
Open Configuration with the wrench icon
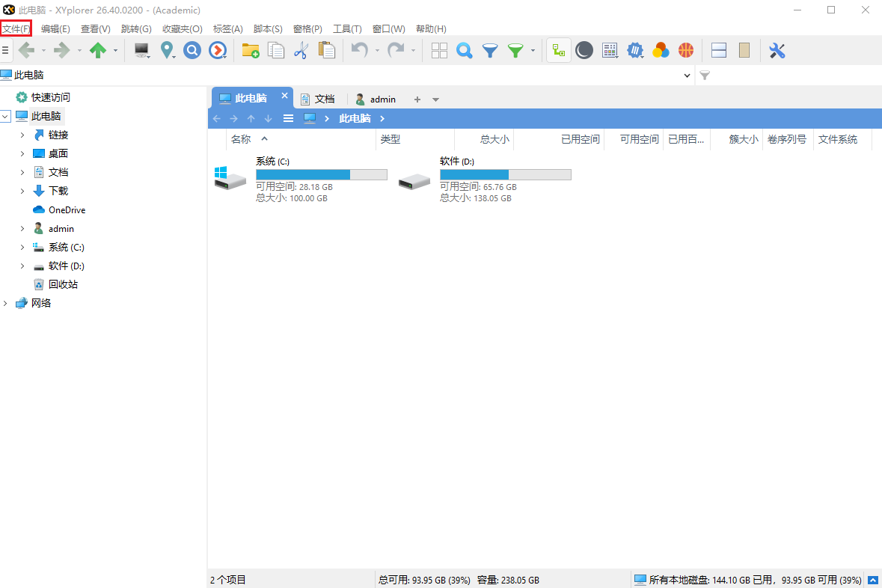777,50
